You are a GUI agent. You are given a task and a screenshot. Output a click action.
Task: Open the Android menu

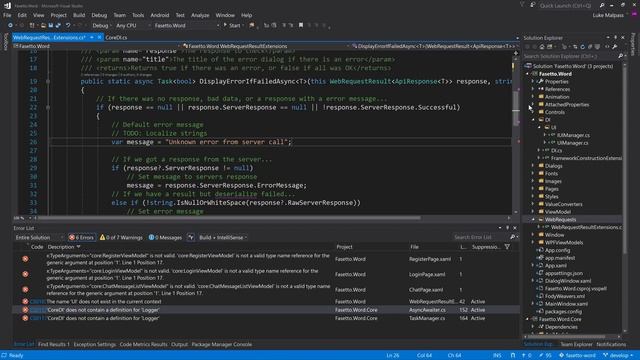[160, 15]
